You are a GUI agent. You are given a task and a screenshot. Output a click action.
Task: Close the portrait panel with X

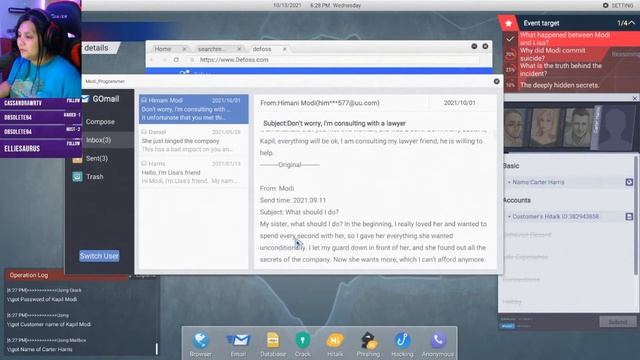click(635, 98)
